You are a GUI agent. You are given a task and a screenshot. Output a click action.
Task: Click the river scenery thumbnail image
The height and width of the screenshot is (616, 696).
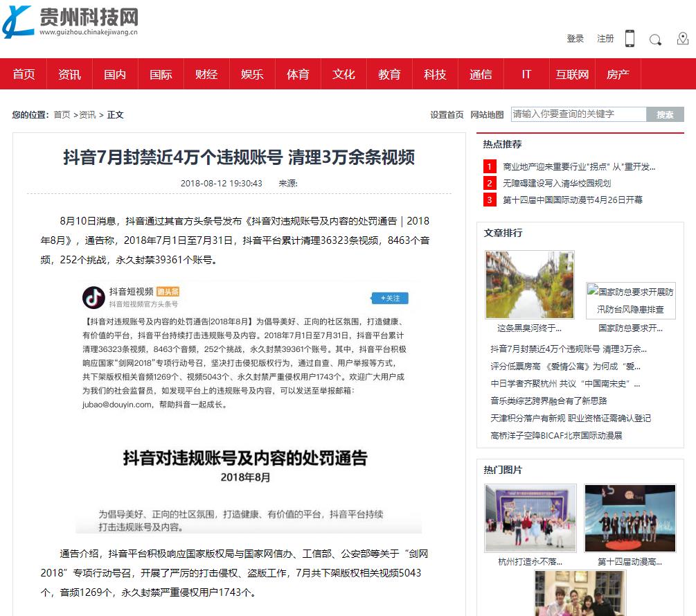point(530,285)
